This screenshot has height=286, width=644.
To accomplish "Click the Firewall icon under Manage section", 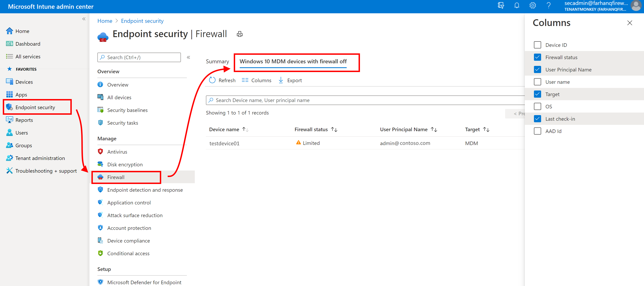I will [100, 177].
